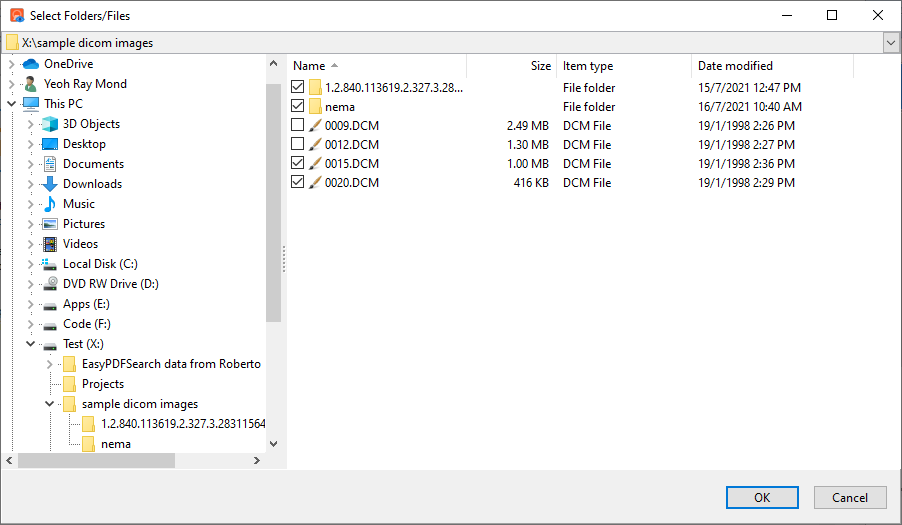
Task: Uncheck the 0020.DCM checkbox
Action: click(297, 183)
